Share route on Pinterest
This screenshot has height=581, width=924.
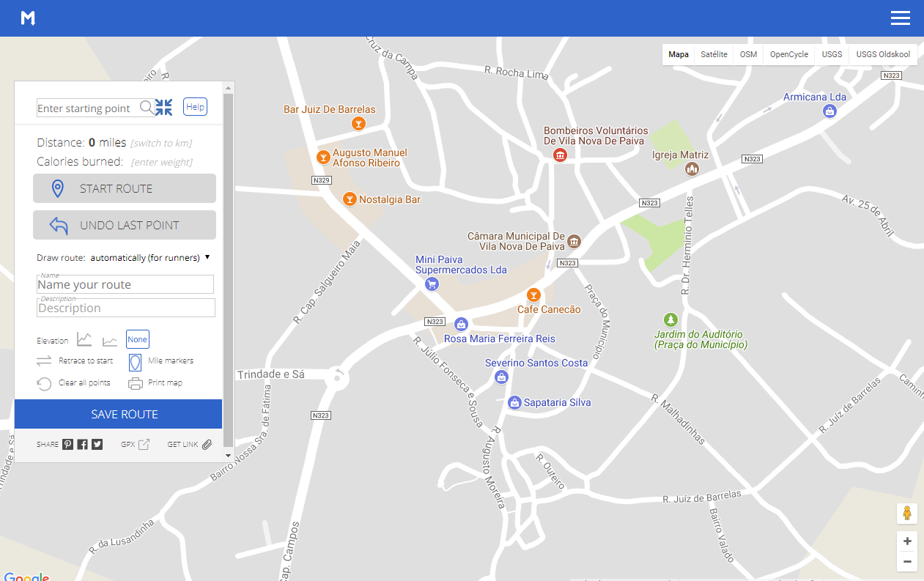click(67, 444)
